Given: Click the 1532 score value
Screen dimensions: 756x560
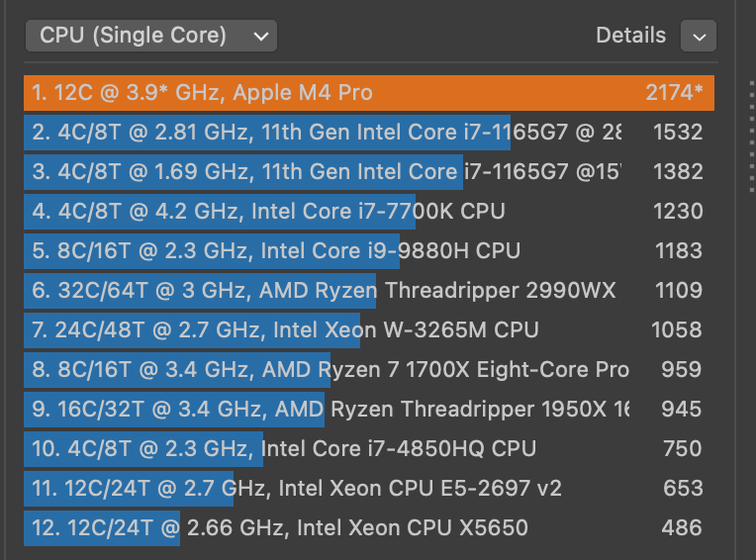Looking at the screenshot, I should pos(678,132).
